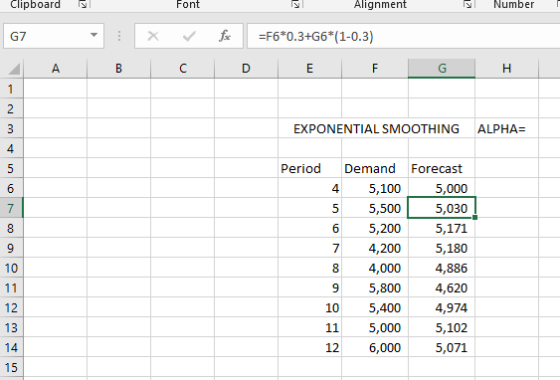Open the Name Box dropdown arrow
Screen dimensions: 560x380
pos(94,35)
